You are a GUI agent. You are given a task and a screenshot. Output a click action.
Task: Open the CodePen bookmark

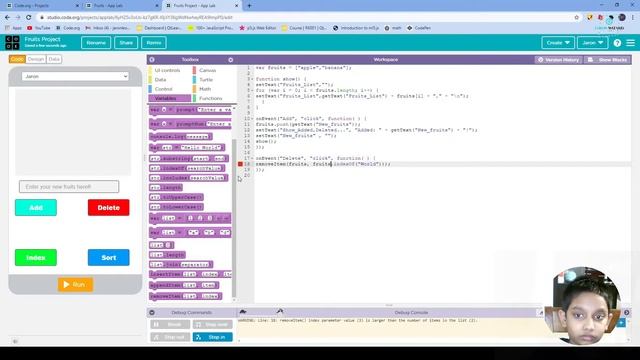[x=418, y=28]
